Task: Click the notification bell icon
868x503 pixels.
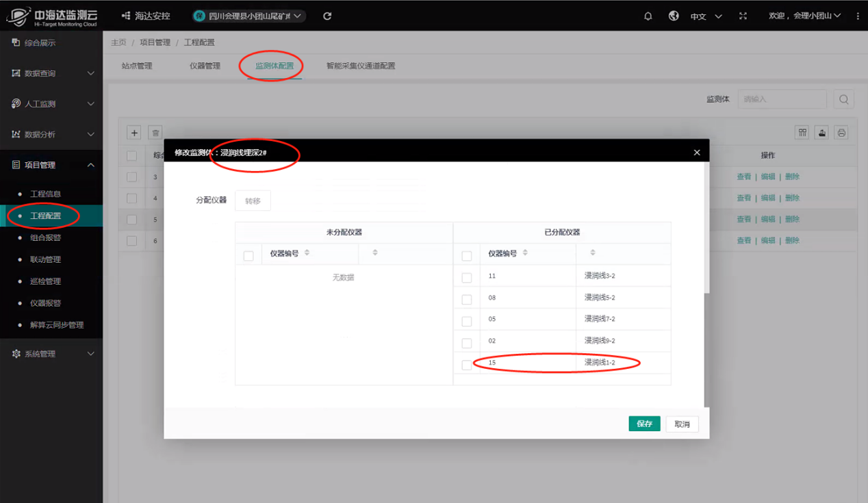Action: [648, 16]
